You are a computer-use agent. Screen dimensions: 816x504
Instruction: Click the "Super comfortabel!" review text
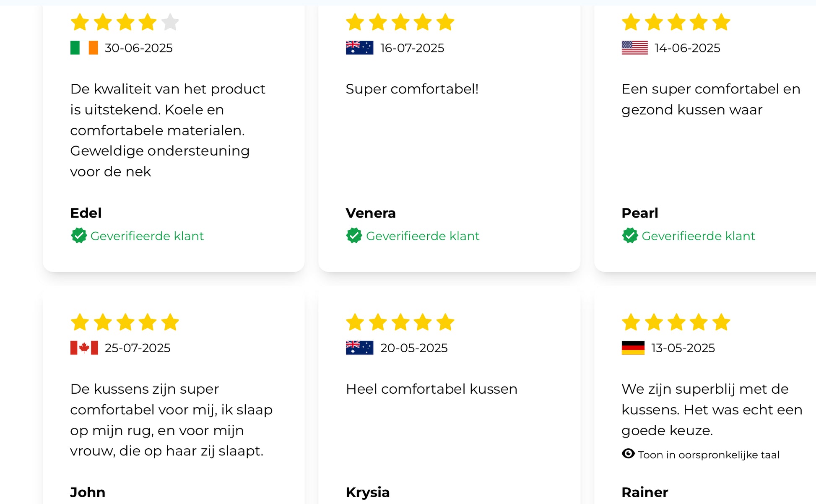[x=412, y=89]
